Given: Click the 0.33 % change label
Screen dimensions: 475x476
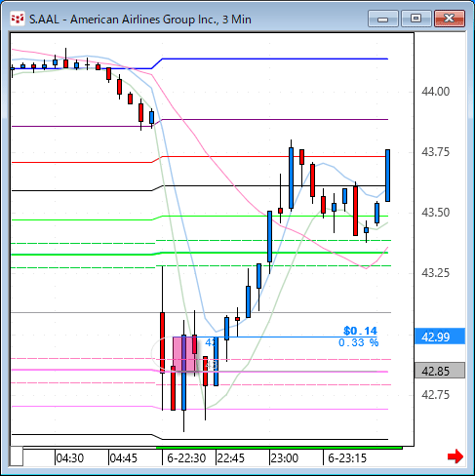Looking at the screenshot, I should coord(358,342).
